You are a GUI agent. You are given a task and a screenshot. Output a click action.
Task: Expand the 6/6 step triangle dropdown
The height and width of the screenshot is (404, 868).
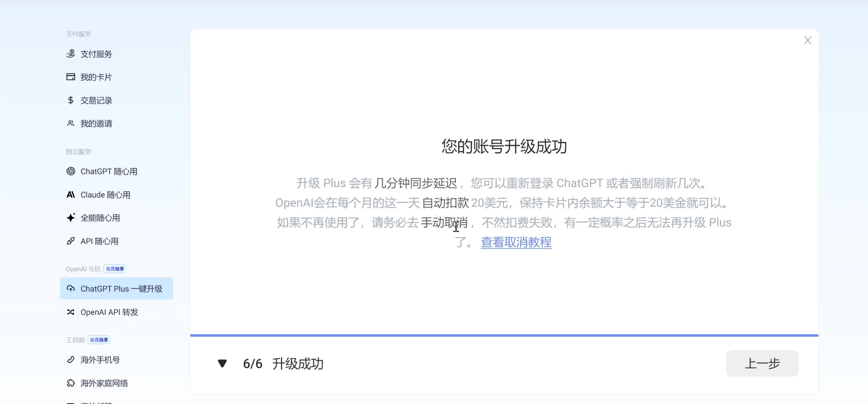pyautogui.click(x=222, y=364)
